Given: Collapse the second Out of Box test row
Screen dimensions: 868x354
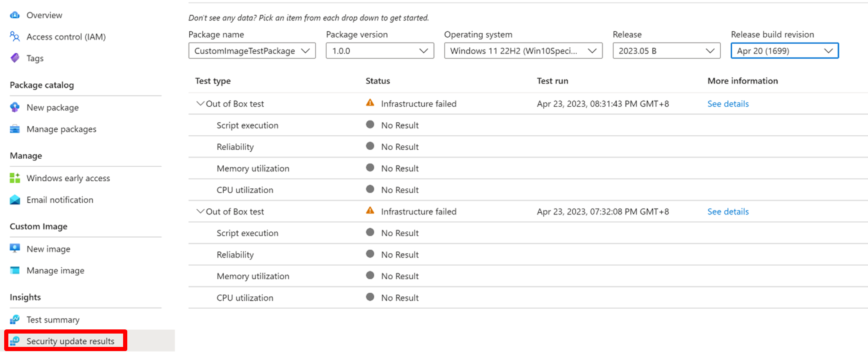Looking at the screenshot, I should coord(200,211).
